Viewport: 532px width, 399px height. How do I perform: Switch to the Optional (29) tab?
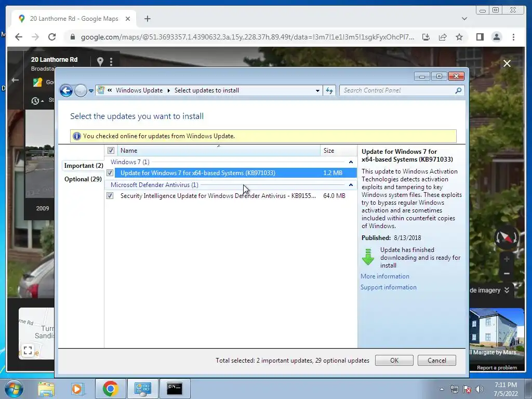tap(83, 179)
